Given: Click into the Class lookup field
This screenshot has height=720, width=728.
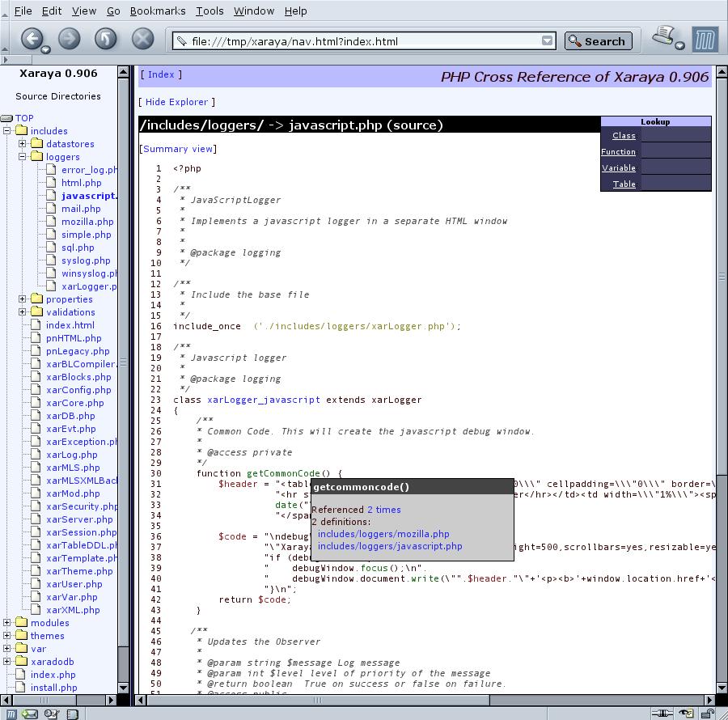Looking at the screenshot, I should tap(675, 136).
